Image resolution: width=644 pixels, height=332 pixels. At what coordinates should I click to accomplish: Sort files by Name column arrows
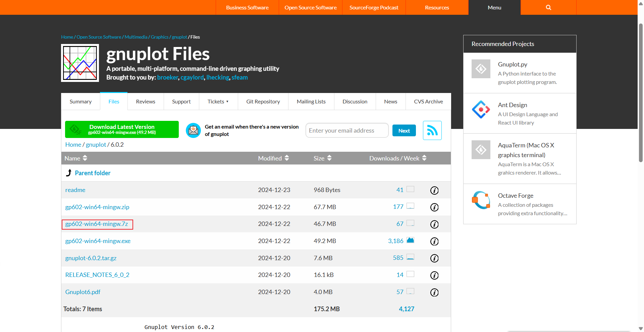85,158
